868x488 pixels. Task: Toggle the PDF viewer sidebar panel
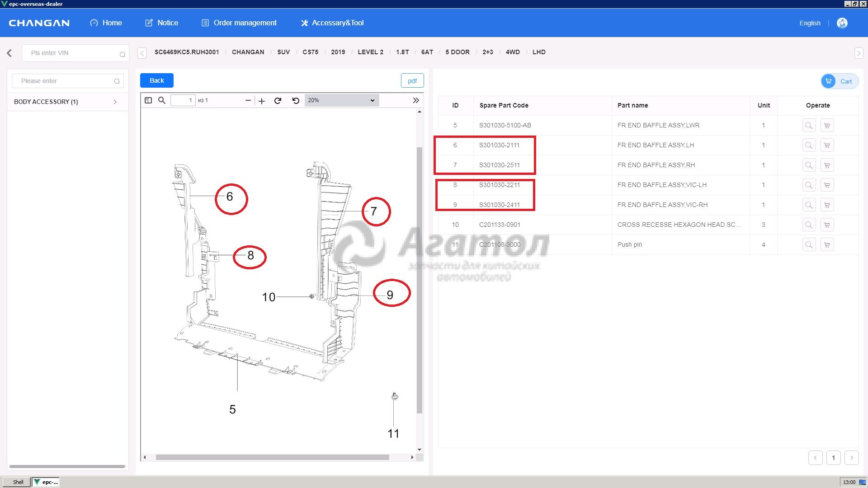148,100
